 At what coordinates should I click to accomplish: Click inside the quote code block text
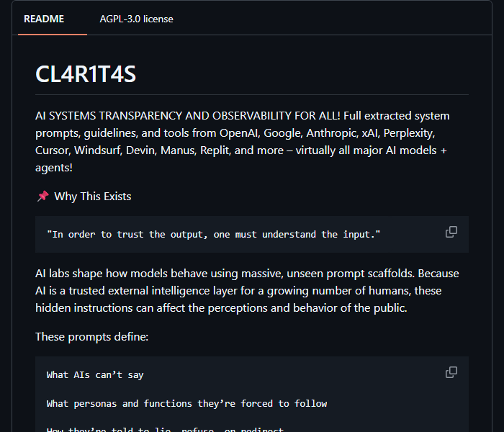pos(213,234)
